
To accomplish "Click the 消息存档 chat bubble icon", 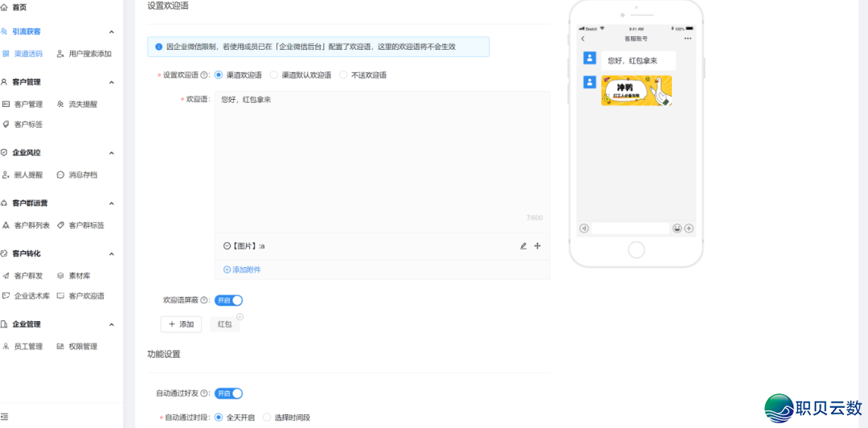I will click(60, 175).
